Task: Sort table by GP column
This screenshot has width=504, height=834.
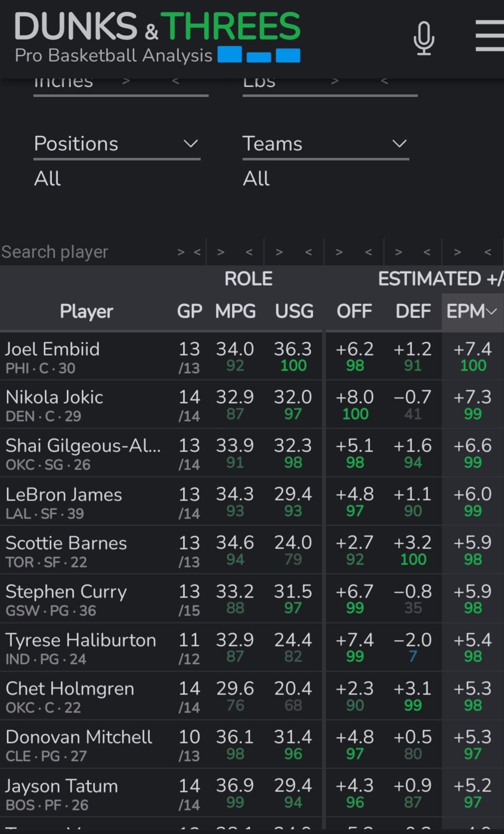Action: click(x=189, y=311)
